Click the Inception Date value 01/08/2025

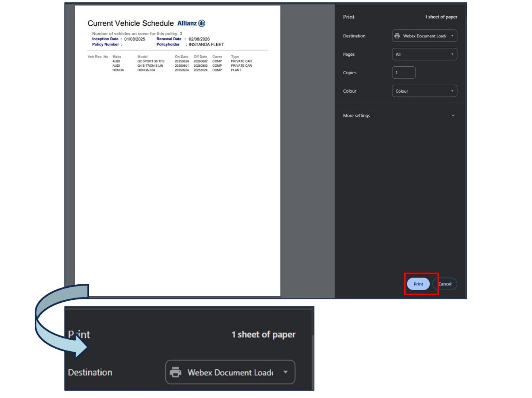point(135,39)
